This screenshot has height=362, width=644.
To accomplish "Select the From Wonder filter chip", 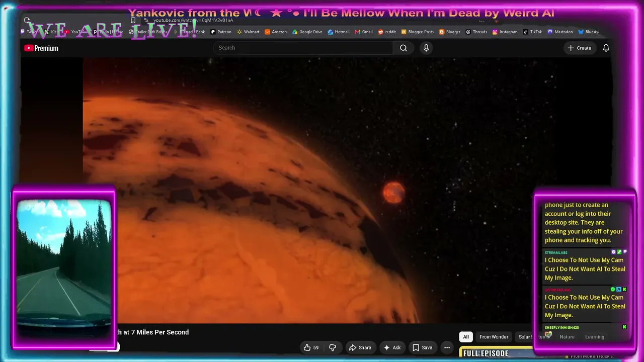I will click(x=494, y=337).
